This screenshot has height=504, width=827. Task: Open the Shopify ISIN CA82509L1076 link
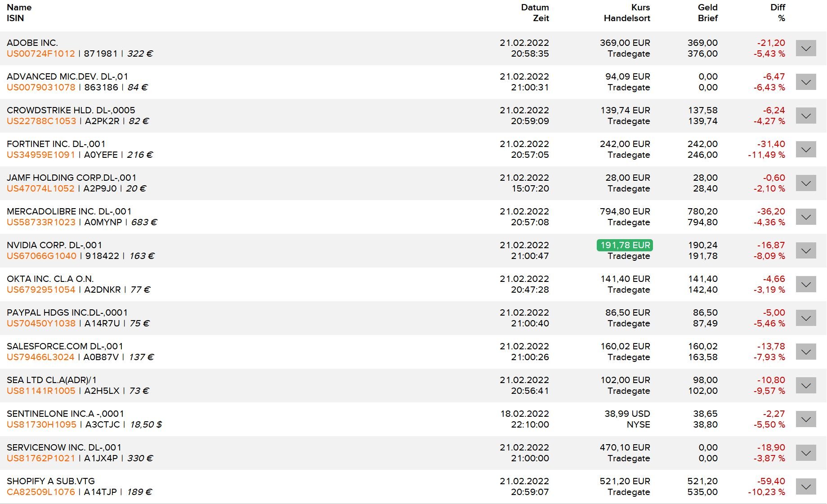[x=41, y=492]
